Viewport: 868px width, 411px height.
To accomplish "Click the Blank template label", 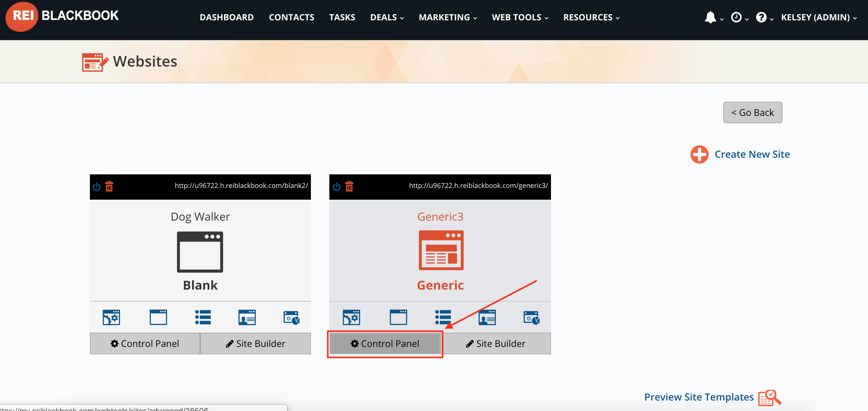I will [x=200, y=285].
